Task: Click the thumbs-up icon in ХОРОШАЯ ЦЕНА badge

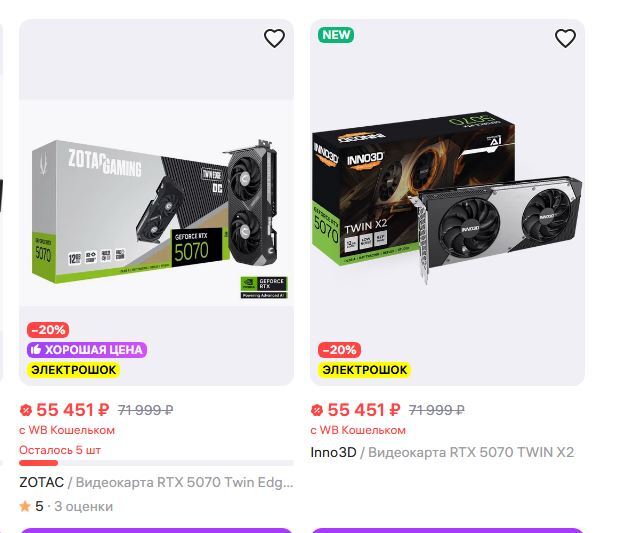Action: pyautogui.click(x=36, y=350)
